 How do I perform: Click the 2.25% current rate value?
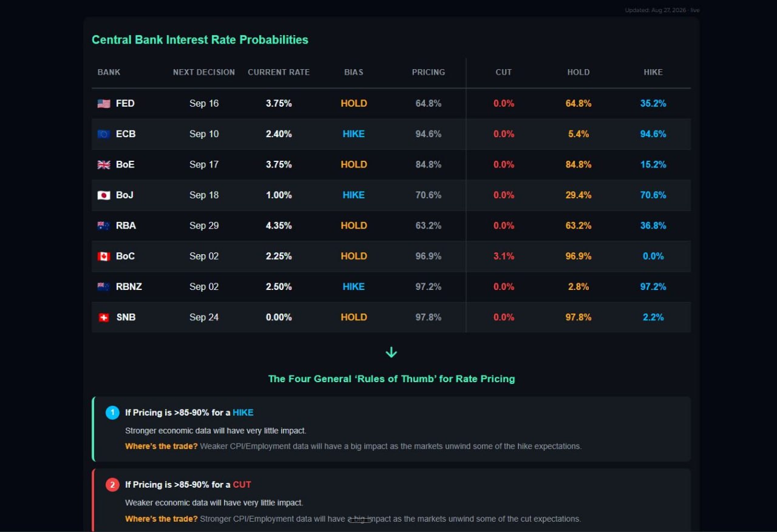pyautogui.click(x=279, y=256)
